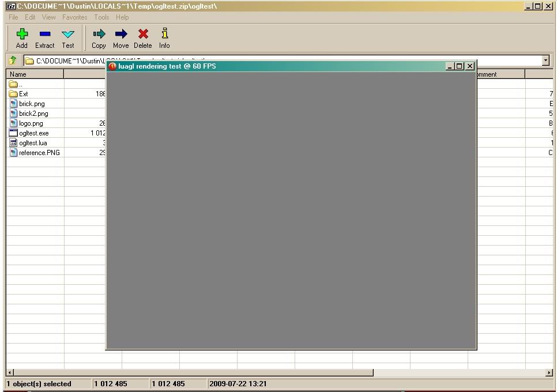557x392 pixels.
Task: Click the green Add toolbar icon
Action: pos(21,35)
